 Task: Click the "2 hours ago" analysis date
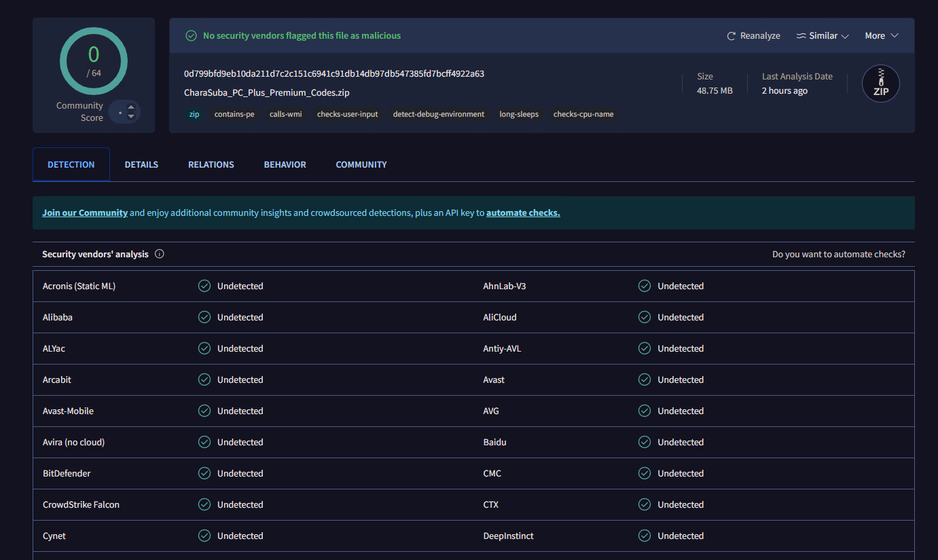(784, 90)
